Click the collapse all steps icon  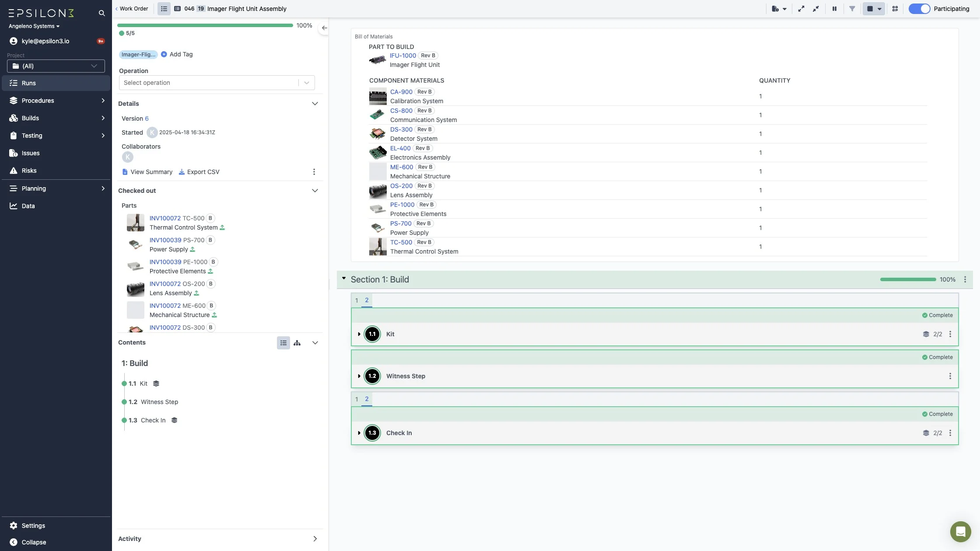(x=816, y=9)
